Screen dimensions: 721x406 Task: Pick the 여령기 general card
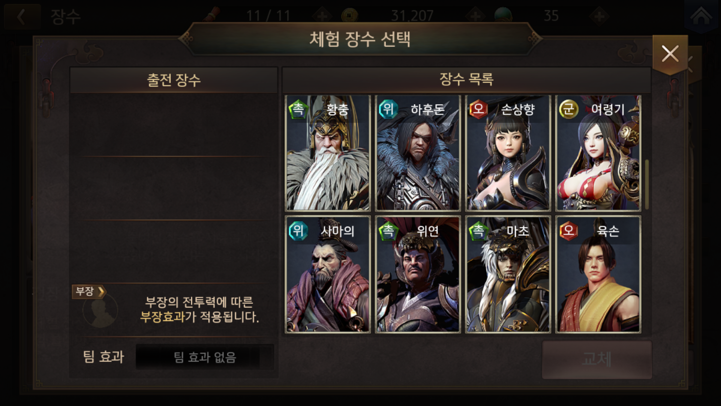pyautogui.click(x=598, y=153)
